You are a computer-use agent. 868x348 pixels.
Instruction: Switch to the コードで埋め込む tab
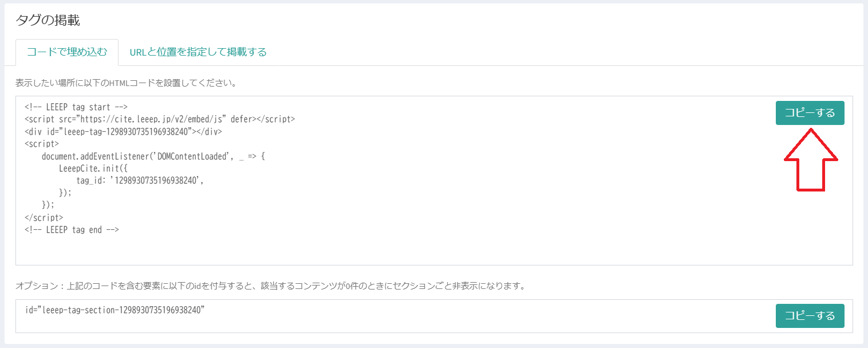pyautogui.click(x=67, y=52)
